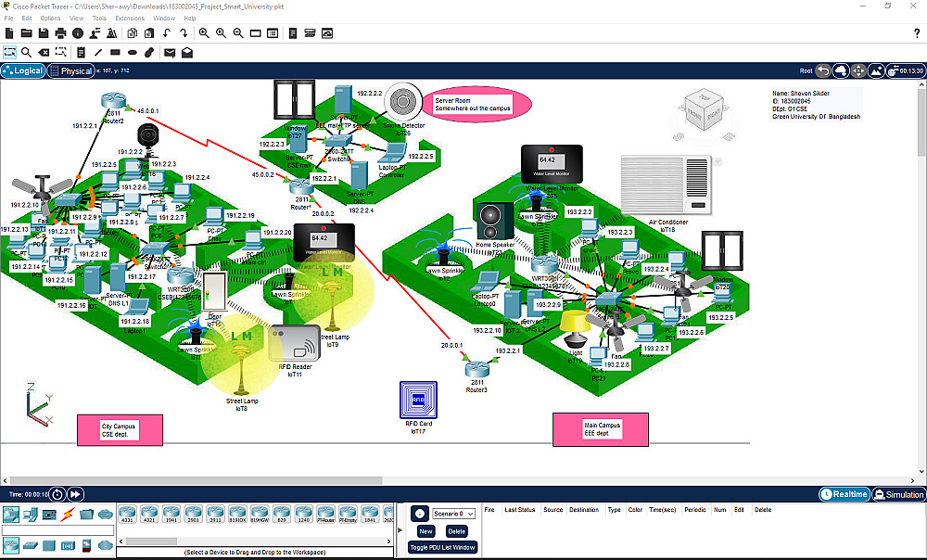Screen dimensions: 927x560
Task: Choose the 2911 router device
Action: [x=215, y=514]
